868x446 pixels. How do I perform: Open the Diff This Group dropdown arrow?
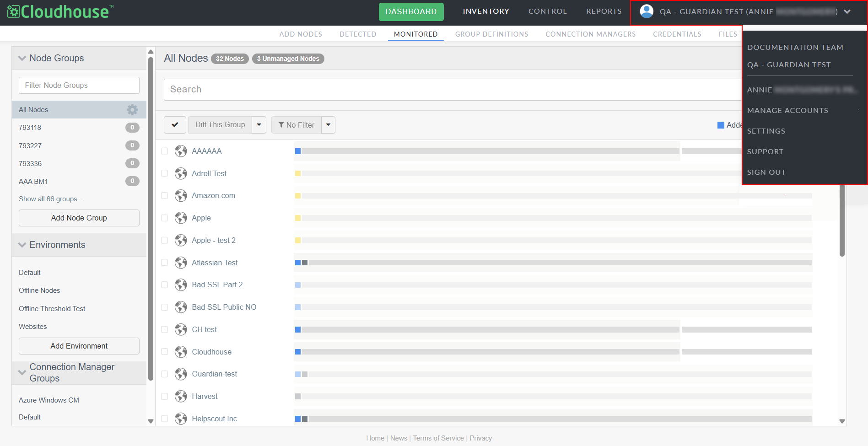pyautogui.click(x=259, y=125)
